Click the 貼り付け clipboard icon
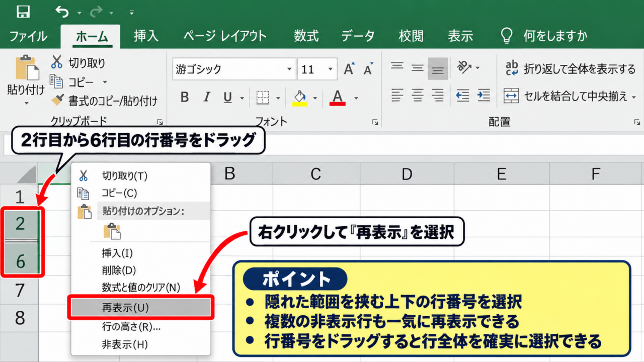This screenshot has width=644, height=362. (x=27, y=68)
